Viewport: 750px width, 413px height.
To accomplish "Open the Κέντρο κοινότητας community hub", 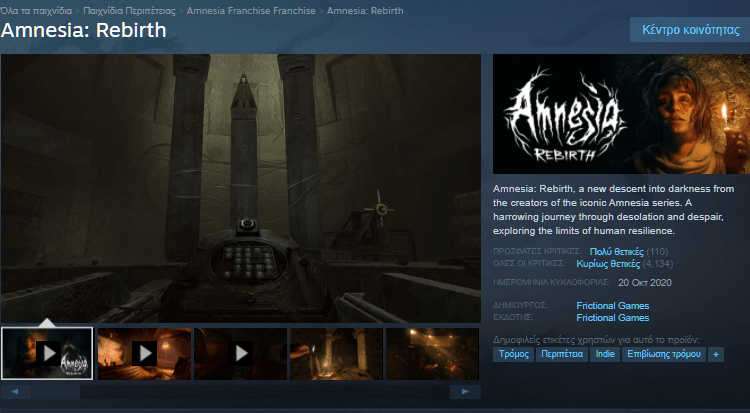I will [690, 30].
